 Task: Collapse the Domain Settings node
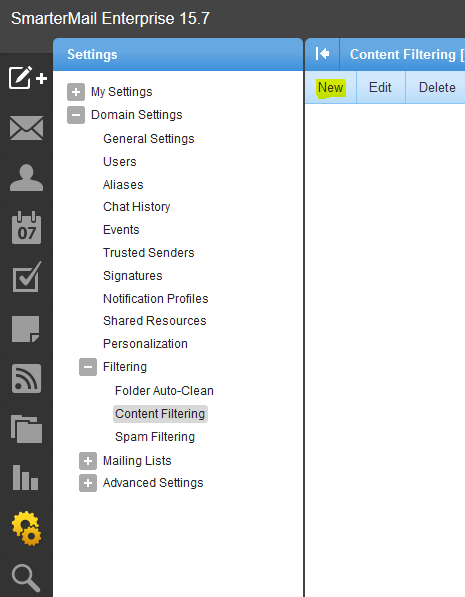(x=76, y=115)
